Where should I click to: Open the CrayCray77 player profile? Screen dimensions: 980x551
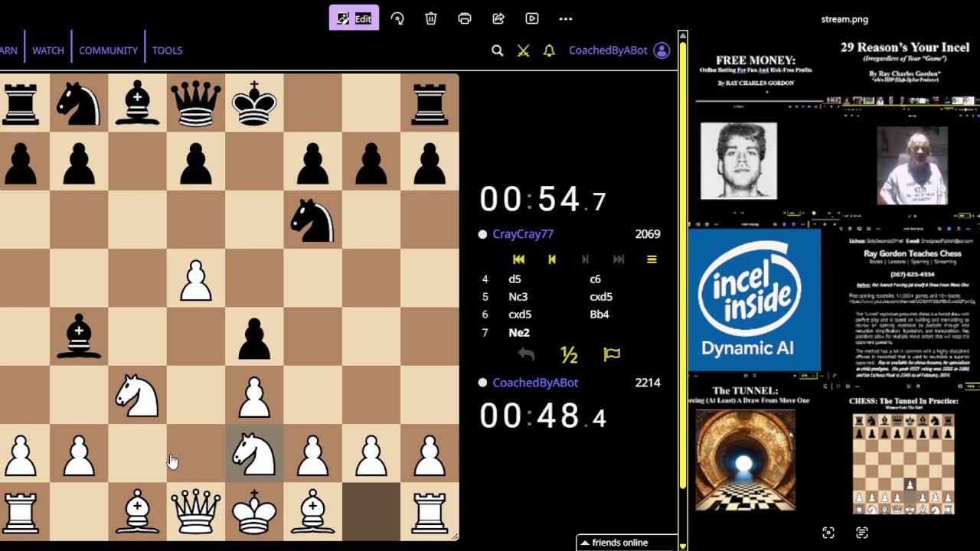click(x=523, y=234)
